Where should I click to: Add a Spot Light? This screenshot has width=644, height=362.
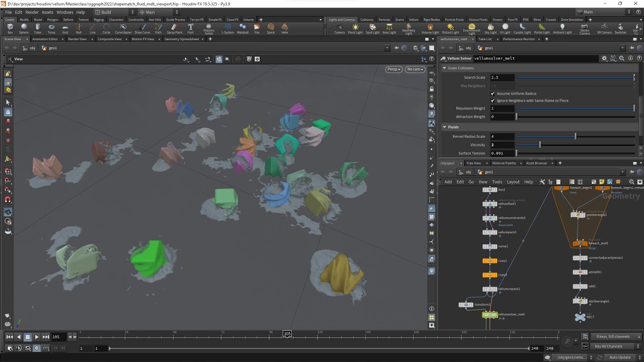372,29
